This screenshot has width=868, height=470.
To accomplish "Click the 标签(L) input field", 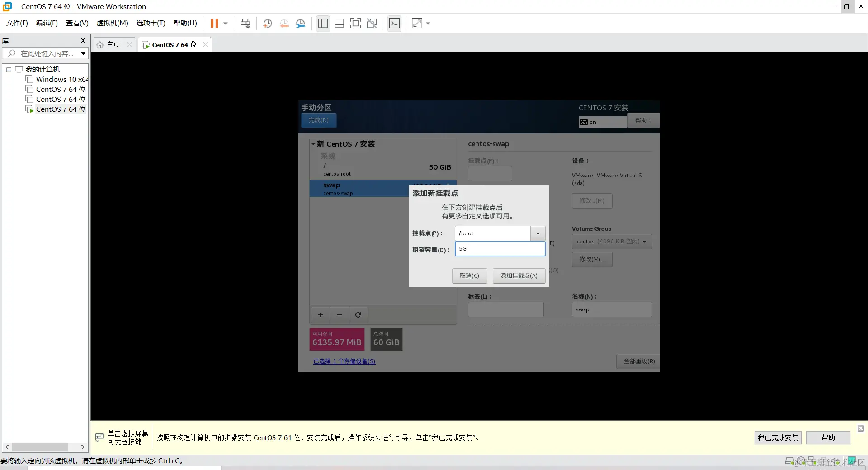I will click(506, 309).
